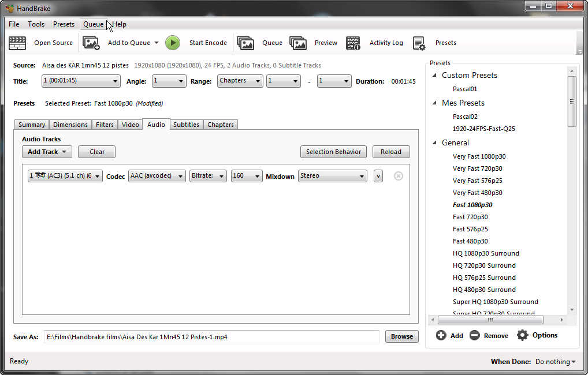
Task: Click the plus icon beside Add preset
Action: pos(441,335)
